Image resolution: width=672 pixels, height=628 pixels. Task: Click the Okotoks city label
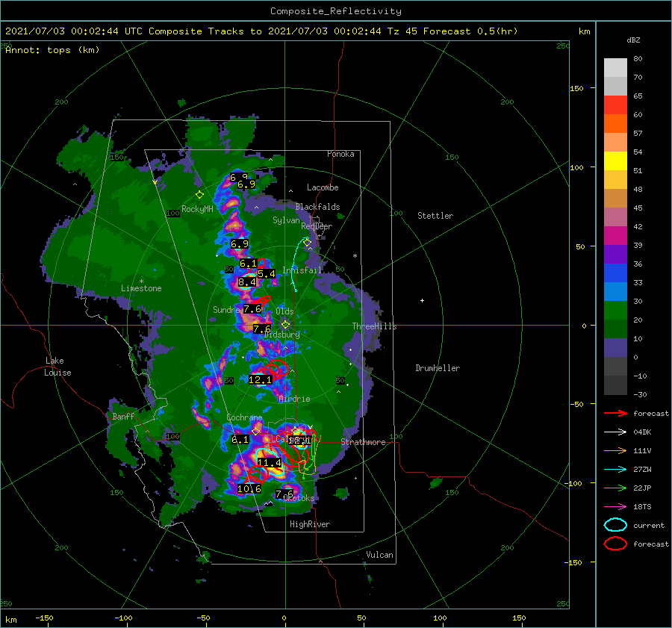click(x=299, y=498)
